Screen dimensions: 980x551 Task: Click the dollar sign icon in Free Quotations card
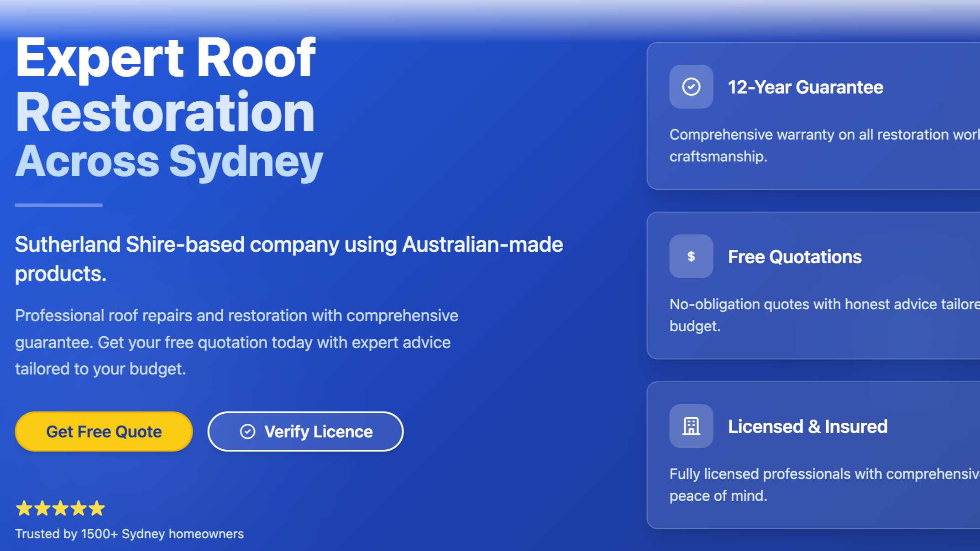[691, 256]
